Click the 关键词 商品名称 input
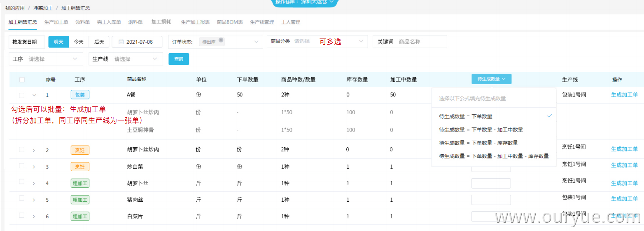Image resolution: width=644 pixels, height=231 pixels. coord(410,42)
